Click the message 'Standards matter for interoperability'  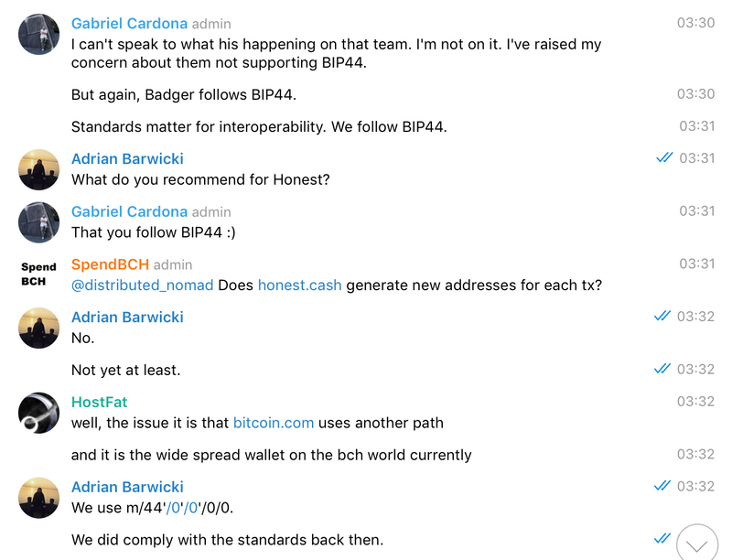point(259,127)
